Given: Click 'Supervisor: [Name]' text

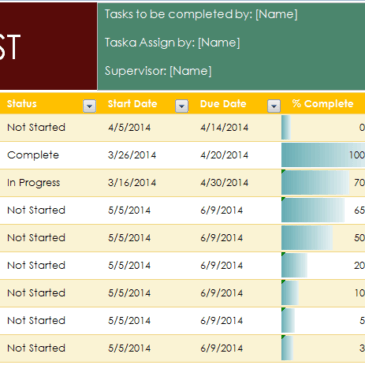Looking at the screenshot, I should pyautogui.click(x=158, y=71).
